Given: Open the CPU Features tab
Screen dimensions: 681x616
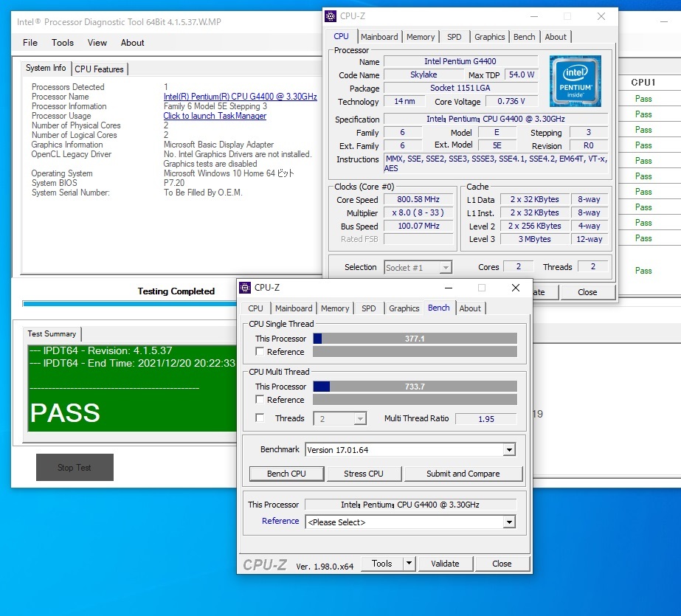Looking at the screenshot, I should pos(99,69).
